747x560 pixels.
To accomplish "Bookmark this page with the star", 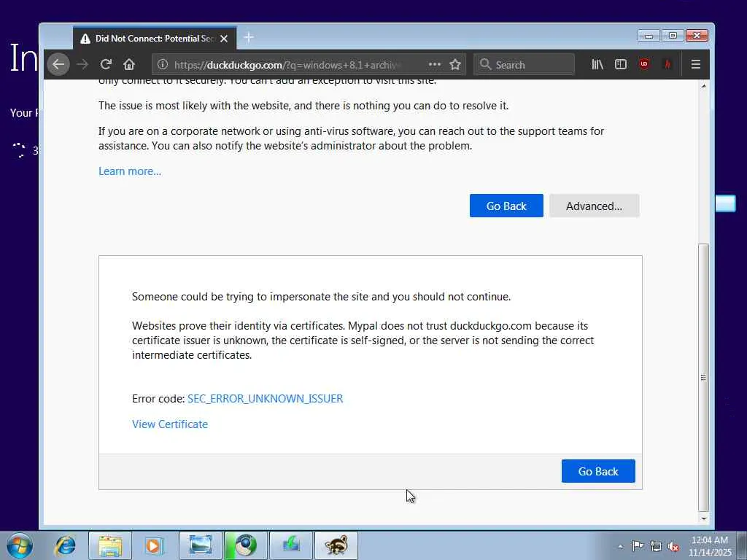I will pos(455,64).
